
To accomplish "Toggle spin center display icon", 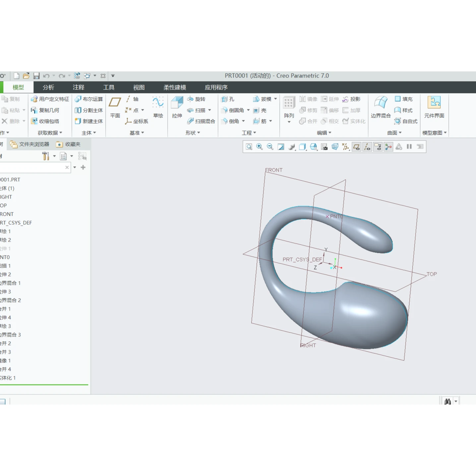I will 388,147.
